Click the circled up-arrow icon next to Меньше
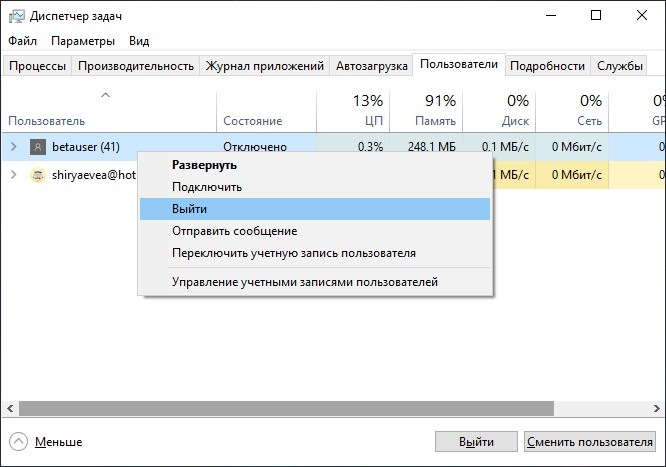666x467 pixels. pos(18,442)
